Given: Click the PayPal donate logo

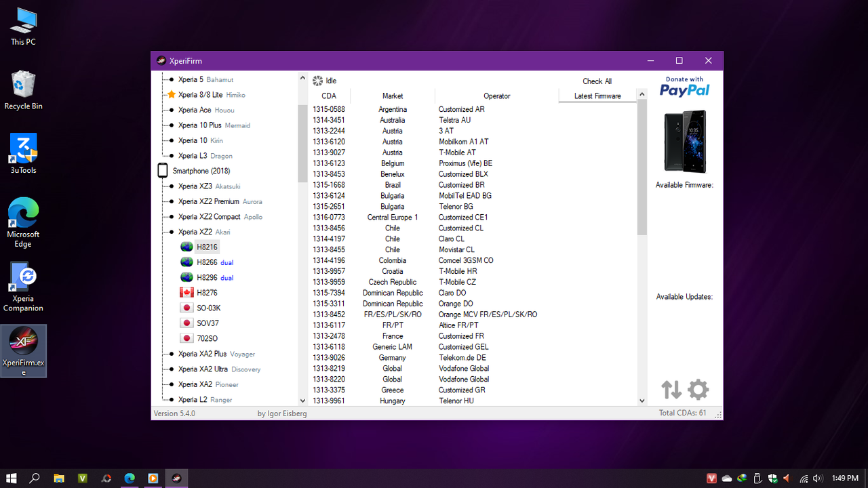Looking at the screenshot, I should point(684,87).
